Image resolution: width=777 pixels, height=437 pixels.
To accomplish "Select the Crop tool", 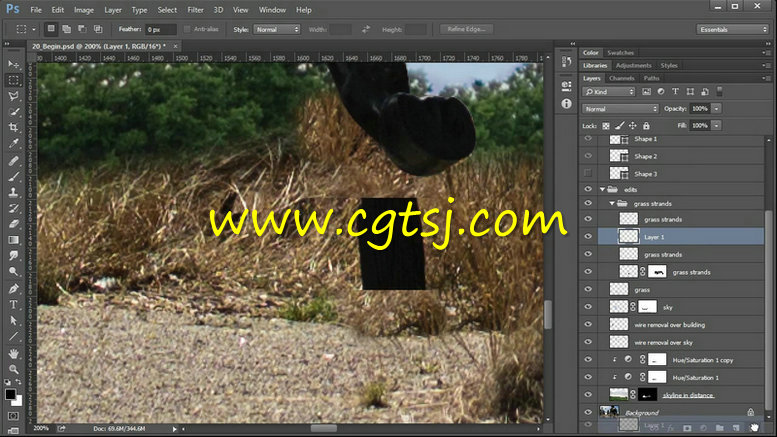I will point(13,127).
